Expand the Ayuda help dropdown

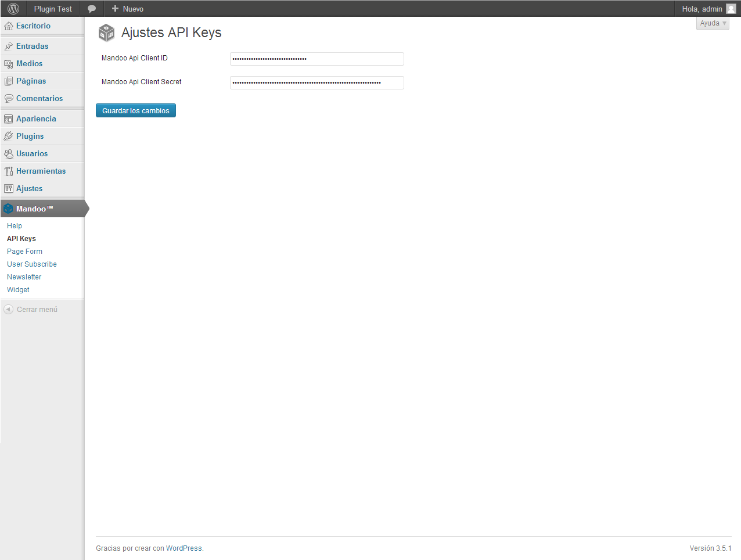pyautogui.click(x=713, y=23)
